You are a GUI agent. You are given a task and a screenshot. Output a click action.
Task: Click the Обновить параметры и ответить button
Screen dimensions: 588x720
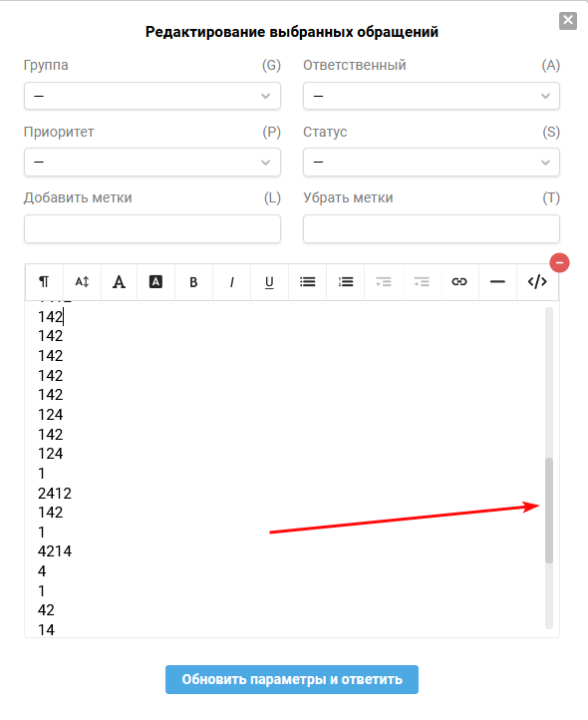(292, 679)
